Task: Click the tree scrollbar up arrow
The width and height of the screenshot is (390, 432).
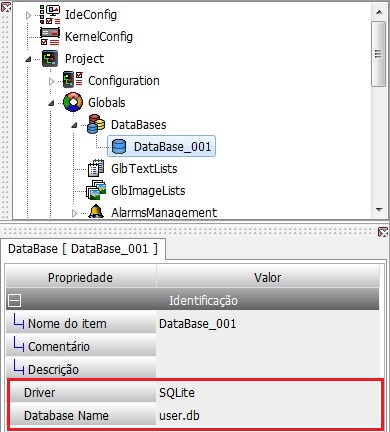Action: 379,13
